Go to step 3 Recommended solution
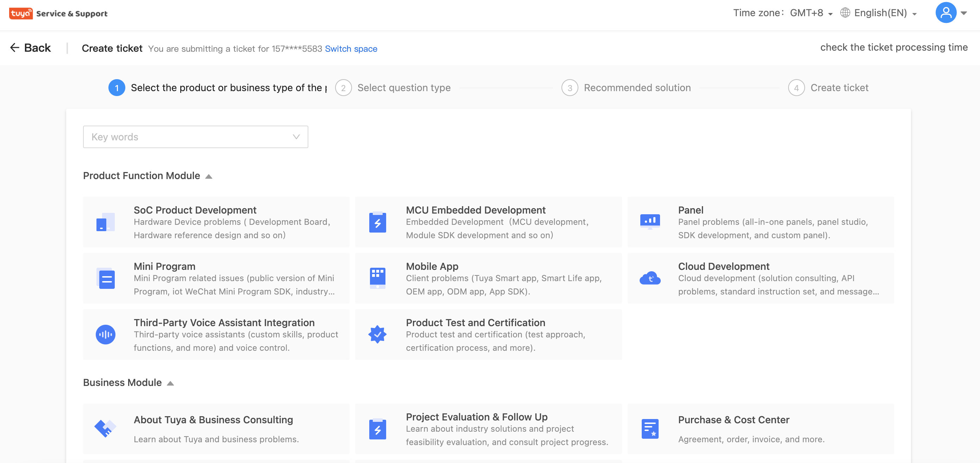Viewport: 980px width, 463px height. [x=626, y=88]
